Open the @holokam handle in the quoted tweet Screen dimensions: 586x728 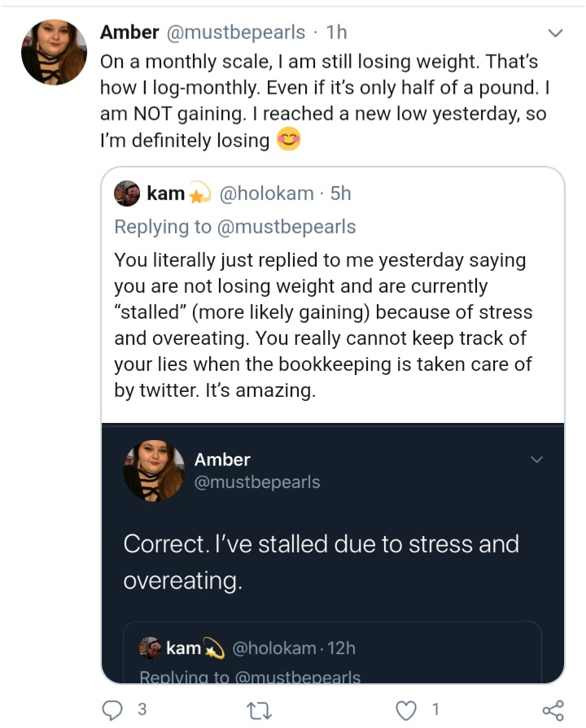(266, 193)
